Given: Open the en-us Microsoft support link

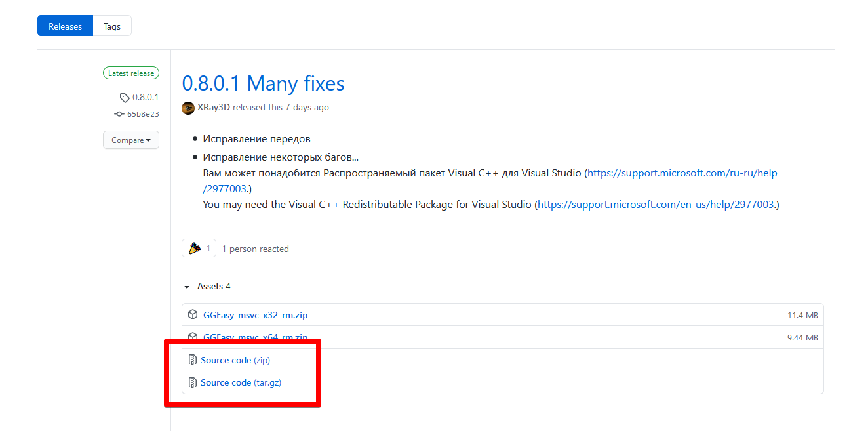Looking at the screenshot, I should (x=656, y=205).
